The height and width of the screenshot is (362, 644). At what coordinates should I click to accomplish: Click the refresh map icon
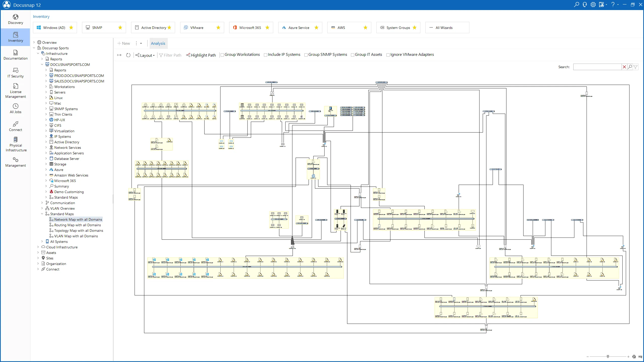[x=128, y=55]
